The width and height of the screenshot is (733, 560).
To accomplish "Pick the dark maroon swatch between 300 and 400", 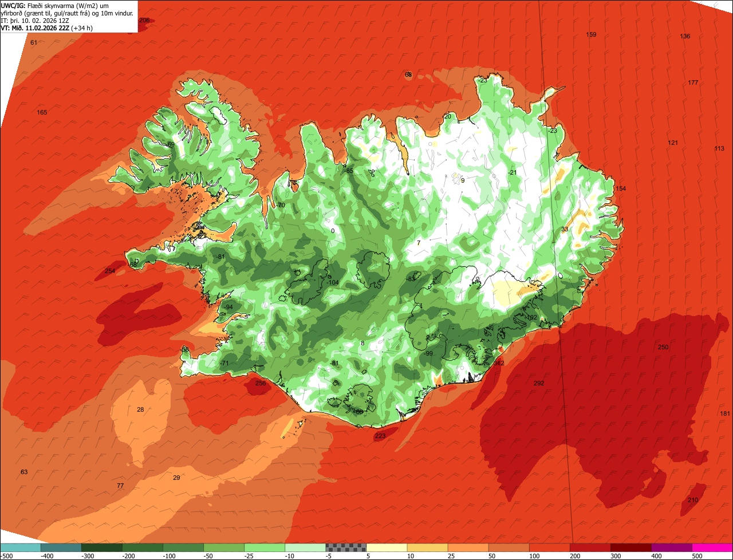I will tap(630, 547).
